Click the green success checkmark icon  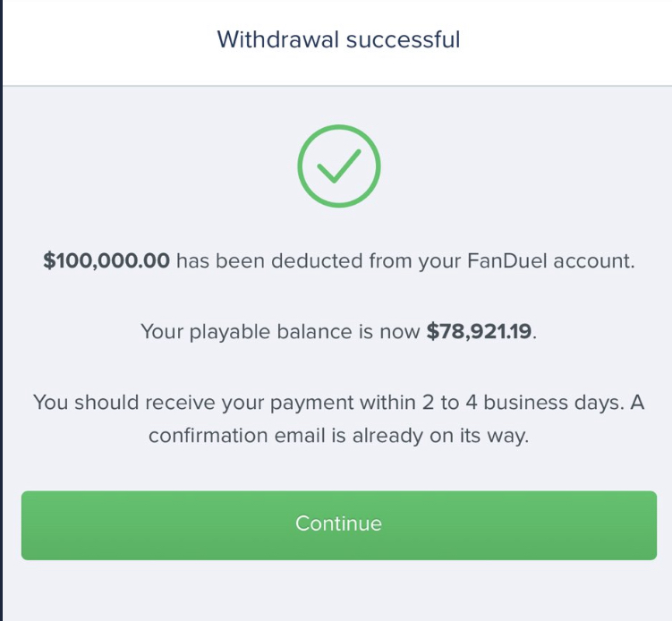pos(338,166)
